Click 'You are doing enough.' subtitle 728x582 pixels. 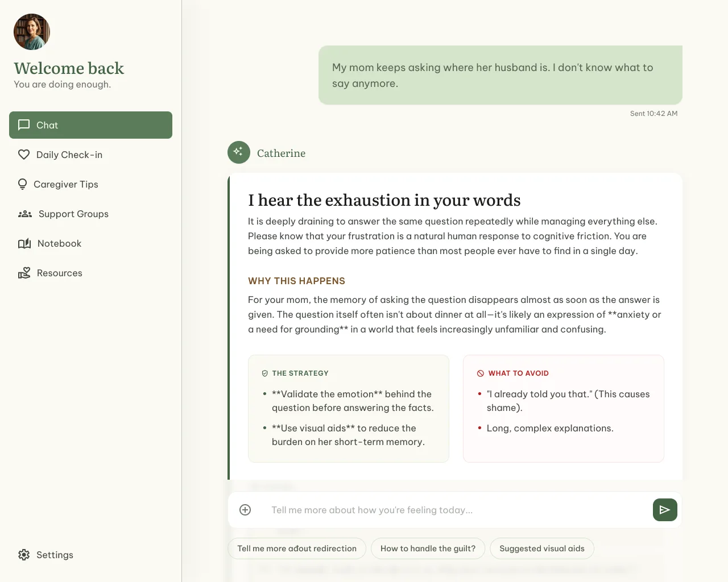63,84
